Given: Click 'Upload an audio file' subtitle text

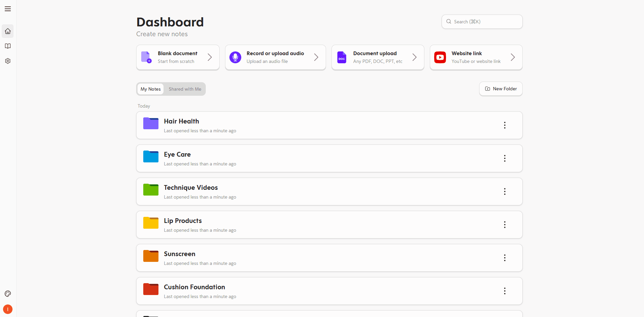Looking at the screenshot, I should (267, 61).
